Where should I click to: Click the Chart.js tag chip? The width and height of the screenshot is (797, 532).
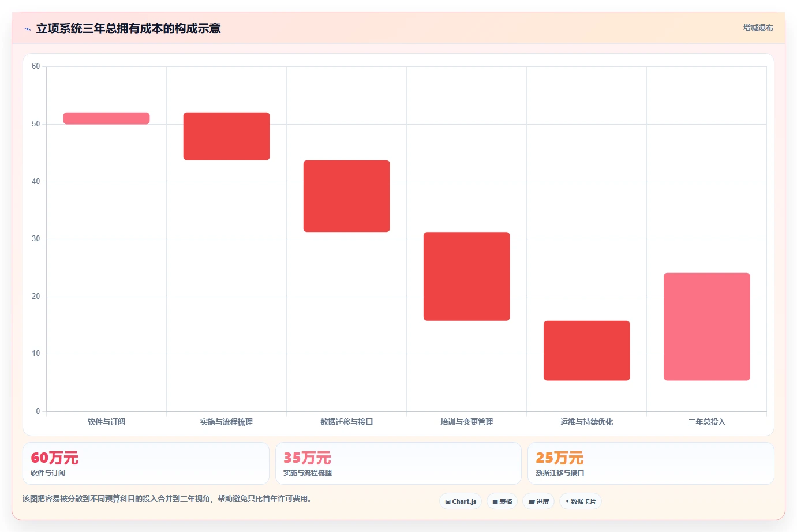click(x=461, y=501)
